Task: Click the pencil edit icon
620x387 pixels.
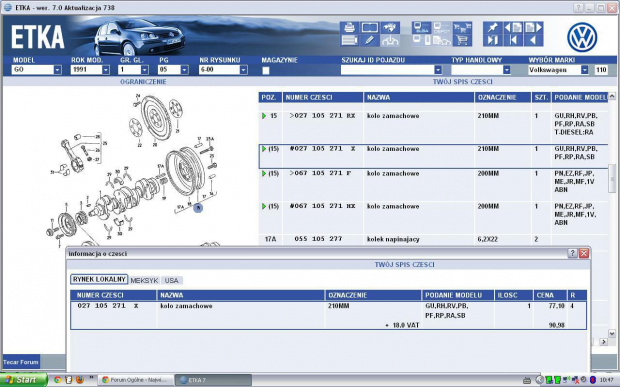Action: pyautogui.click(x=369, y=40)
